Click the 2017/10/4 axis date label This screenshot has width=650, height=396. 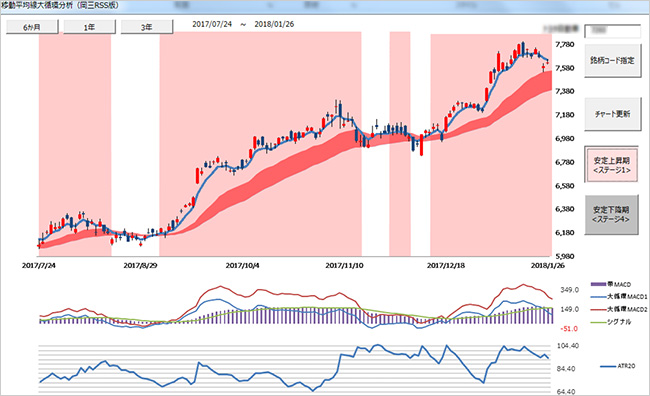[x=243, y=265]
